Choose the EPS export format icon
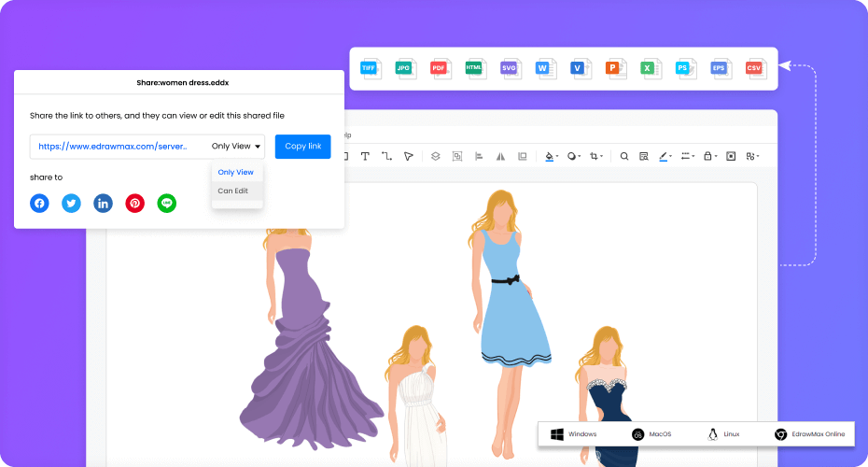The height and width of the screenshot is (467, 868). [721, 69]
